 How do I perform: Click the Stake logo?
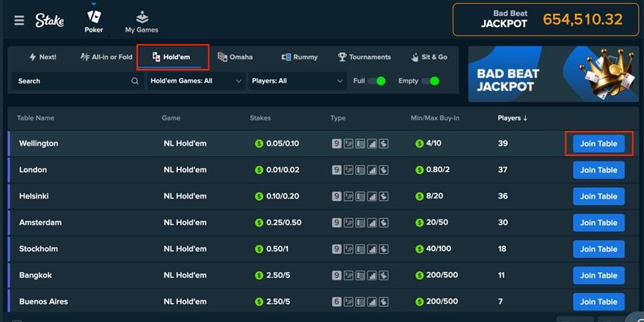49,20
